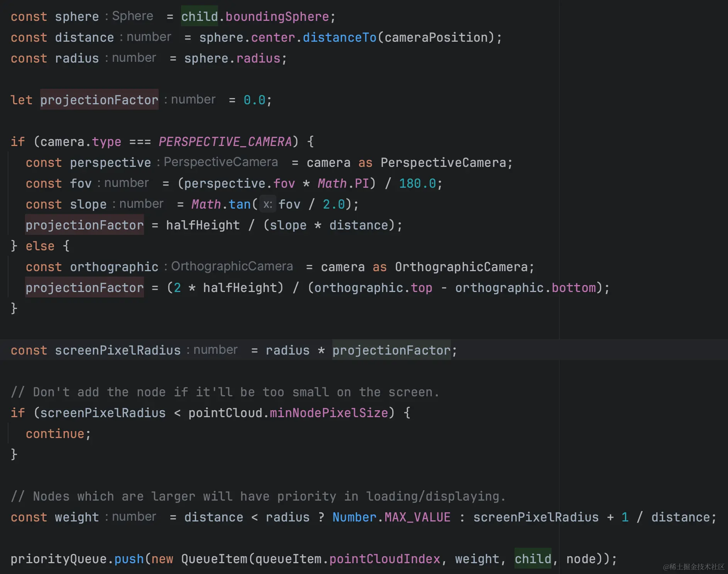Click the ': PerspectiveCamera' inlay type hint
This screenshot has height=574, width=728.
pos(217,162)
